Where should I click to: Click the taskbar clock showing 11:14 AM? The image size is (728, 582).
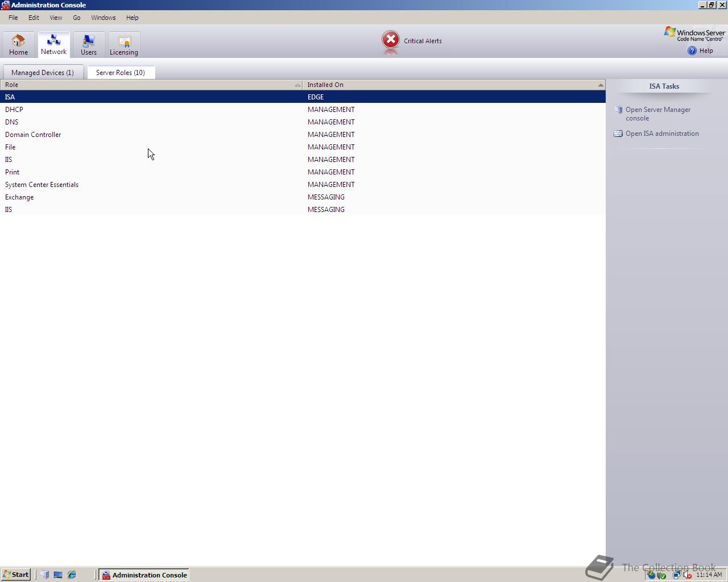[709, 575]
